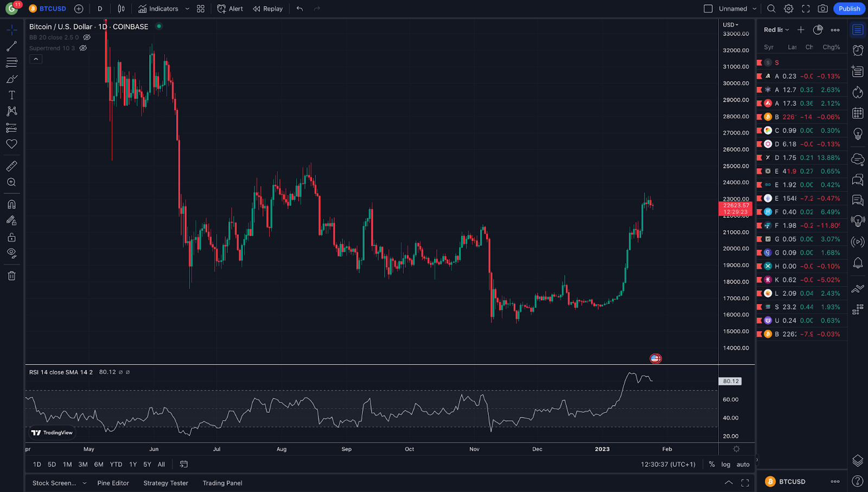The height and width of the screenshot is (492, 868).
Task: Open the Help Center question mark
Action: click(858, 481)
